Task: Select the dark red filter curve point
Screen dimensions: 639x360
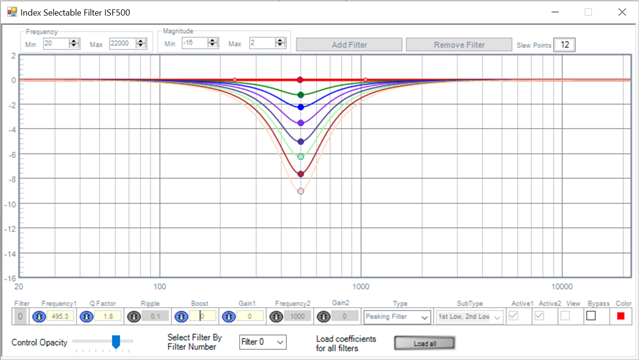Action: click(301, 174)
